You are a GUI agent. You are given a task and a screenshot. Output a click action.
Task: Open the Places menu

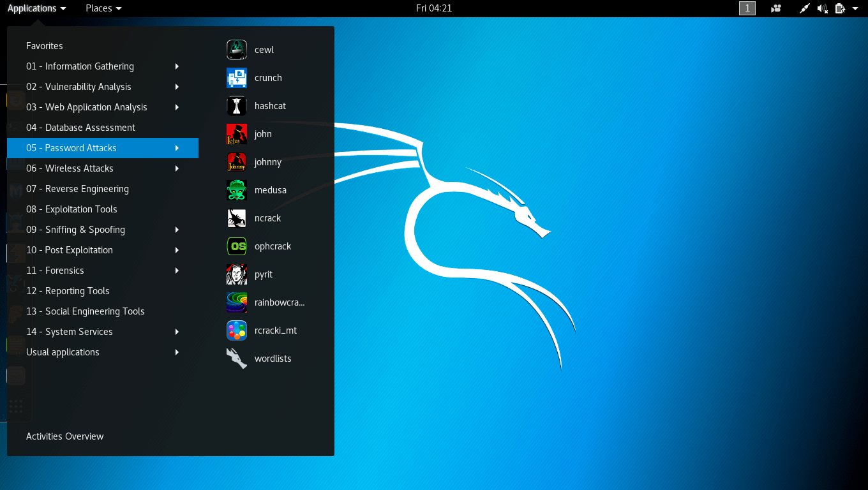click(x=103, y=8)
